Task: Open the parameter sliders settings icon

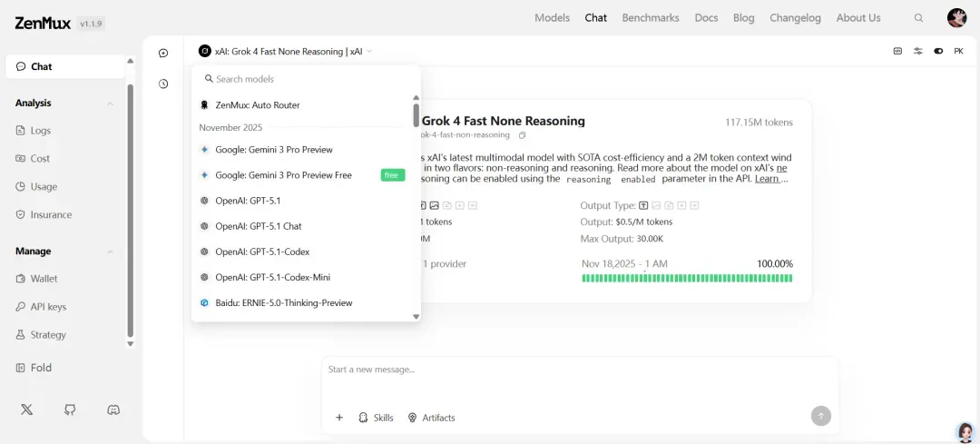Action: (x=918, y=51)
